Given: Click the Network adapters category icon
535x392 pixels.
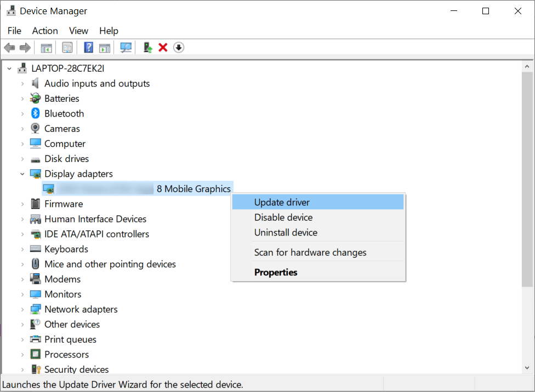Looking at the screenshot, I should 35,309.
